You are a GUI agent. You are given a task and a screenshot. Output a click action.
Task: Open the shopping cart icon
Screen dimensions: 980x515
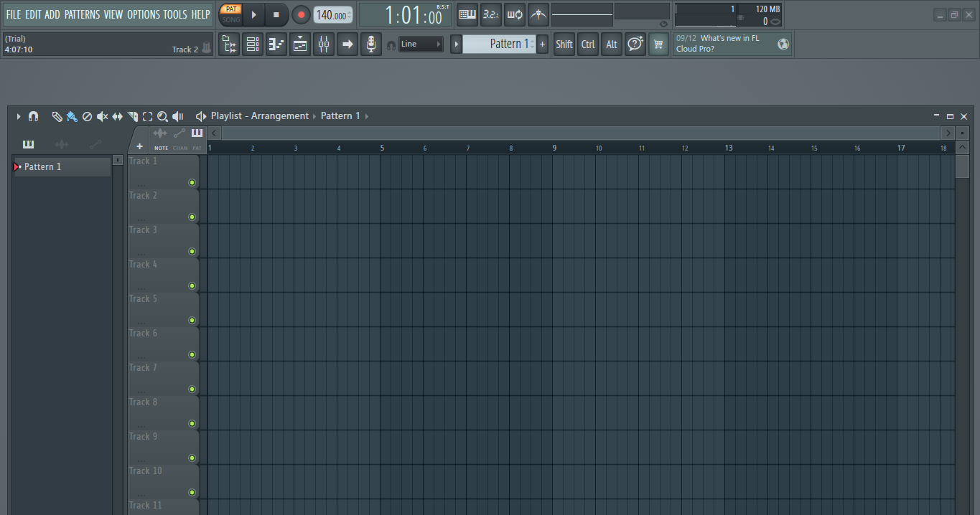[658, 44]
